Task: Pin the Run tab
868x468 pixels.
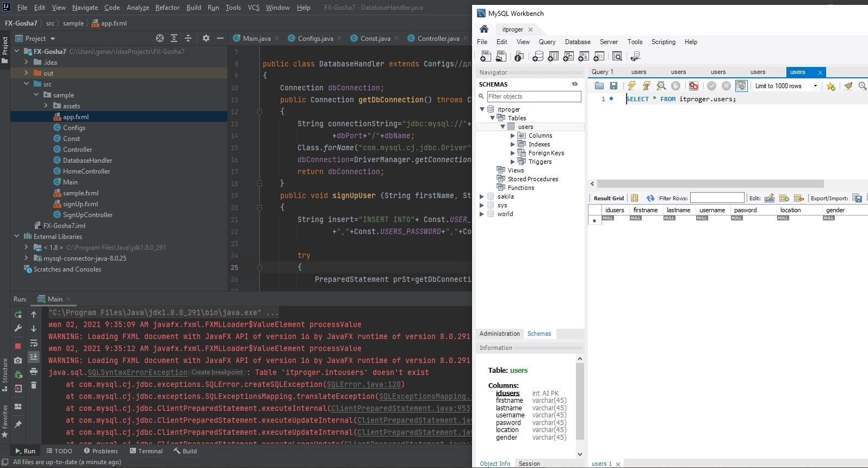Action: [18, 424]
